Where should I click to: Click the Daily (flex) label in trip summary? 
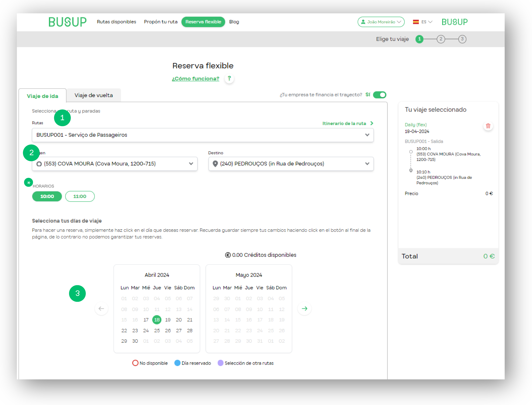pos(415,125)
